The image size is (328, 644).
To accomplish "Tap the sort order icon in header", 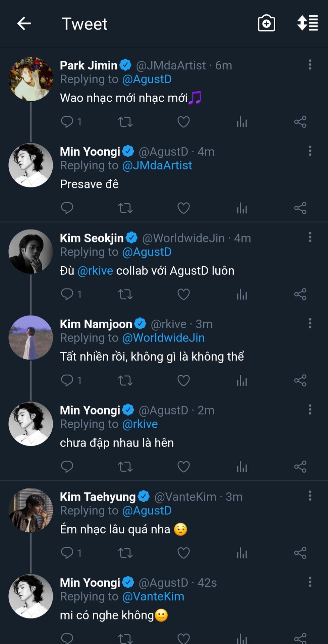I will tap(307, 23).
